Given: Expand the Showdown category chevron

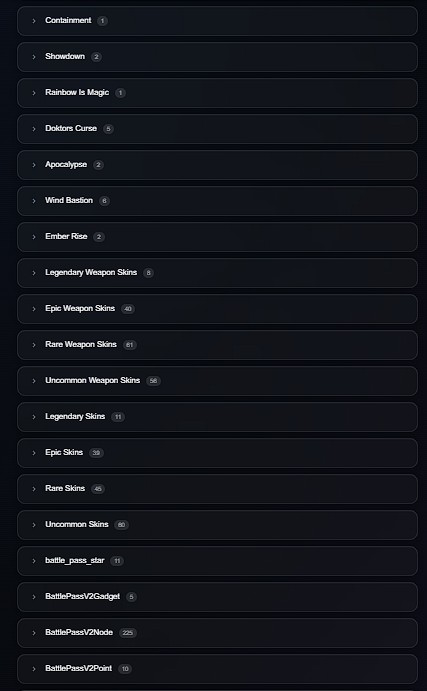Looking at the screenshot, I should [34, 57].
